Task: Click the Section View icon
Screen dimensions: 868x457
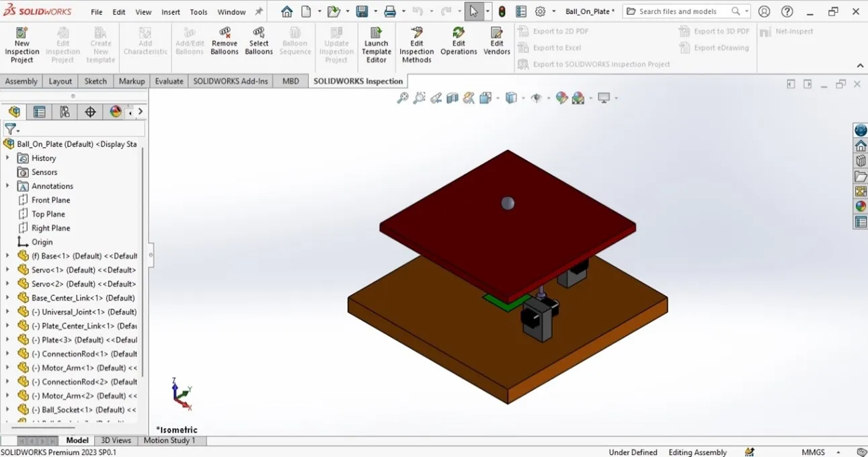Action: (452, 98)
